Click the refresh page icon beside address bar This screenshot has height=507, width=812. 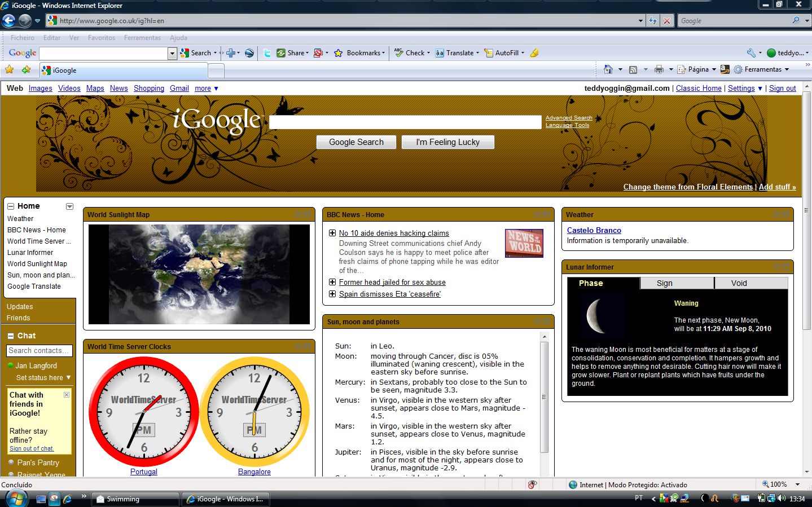tap(653, 21)
